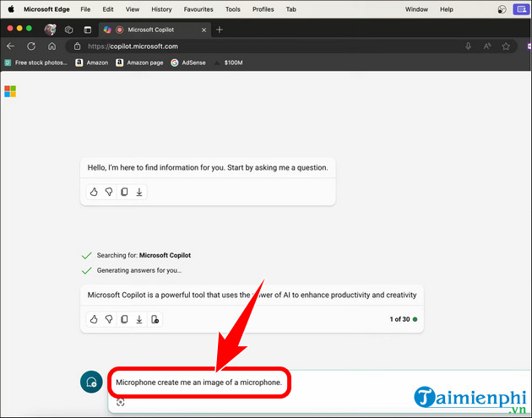Open the $100M bookmark
532x418 pixels.
228,62
